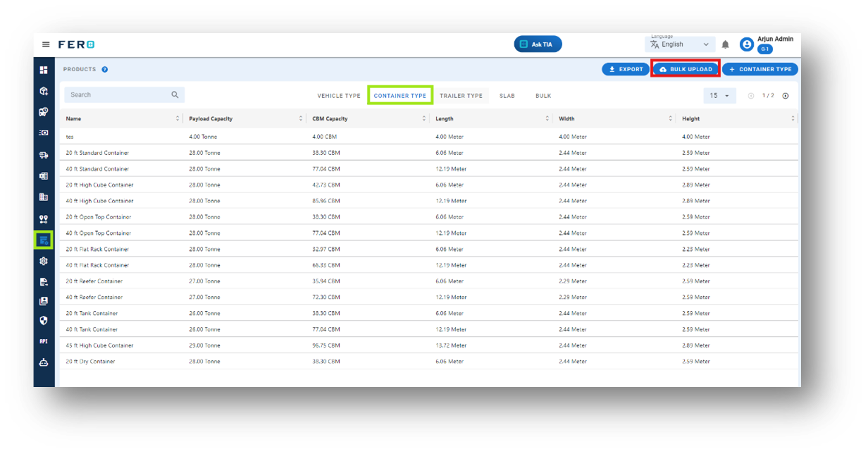Click the Arjun Admin user avatar
The width and height of the screenshot is (868, 454).
coord(747,44)
